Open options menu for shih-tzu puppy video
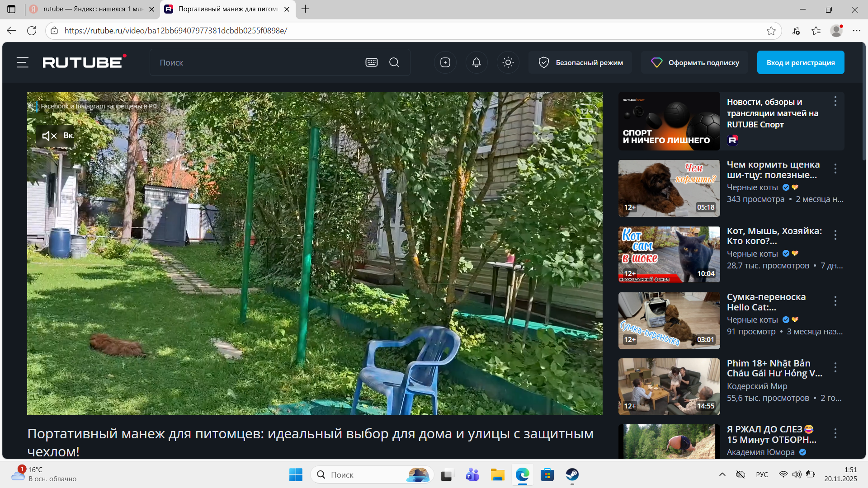The height and width of the screenshot is (488, 868). click(835, 169)
